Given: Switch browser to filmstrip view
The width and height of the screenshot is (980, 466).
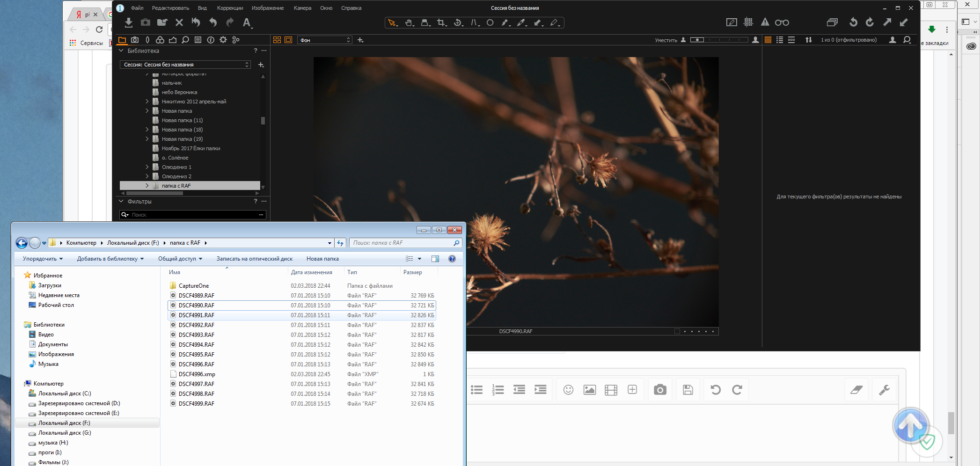Looking at the screenshot, I should (x=791, y=40).
